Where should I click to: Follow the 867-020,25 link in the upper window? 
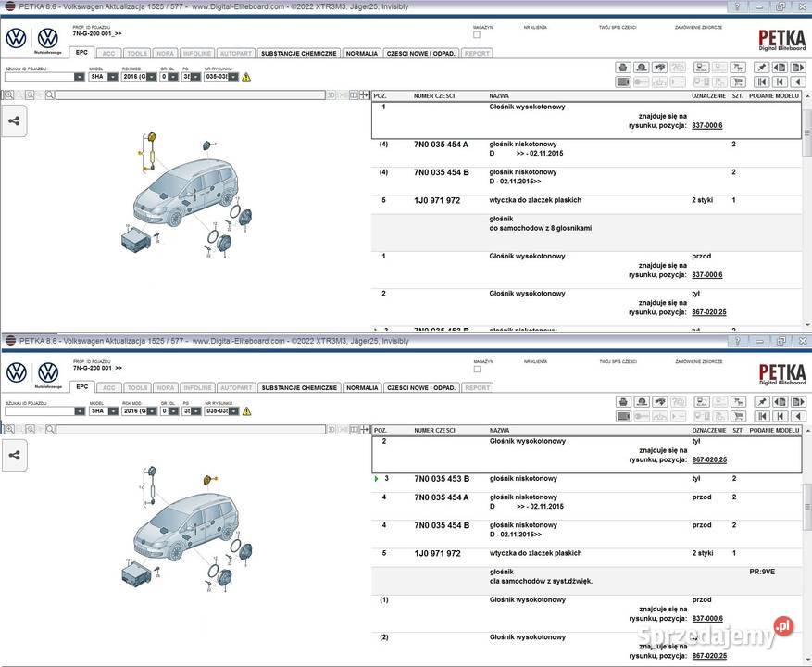pos(708,312)
